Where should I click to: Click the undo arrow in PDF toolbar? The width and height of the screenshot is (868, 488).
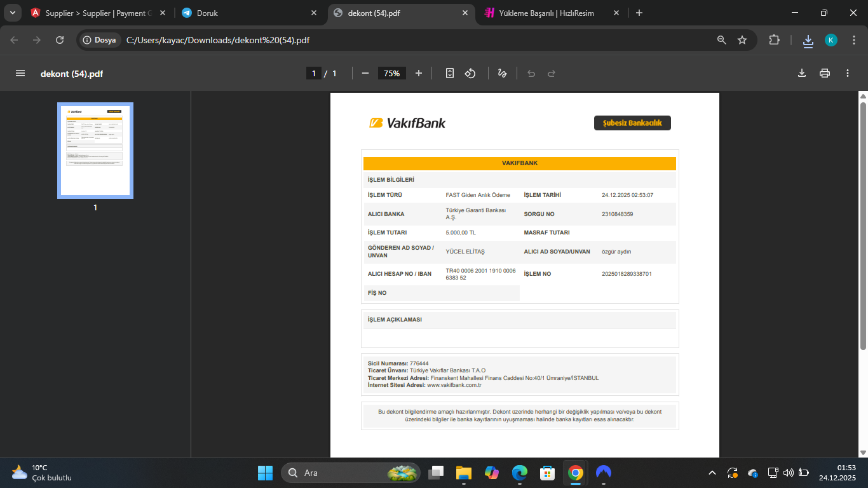[531, 73]
